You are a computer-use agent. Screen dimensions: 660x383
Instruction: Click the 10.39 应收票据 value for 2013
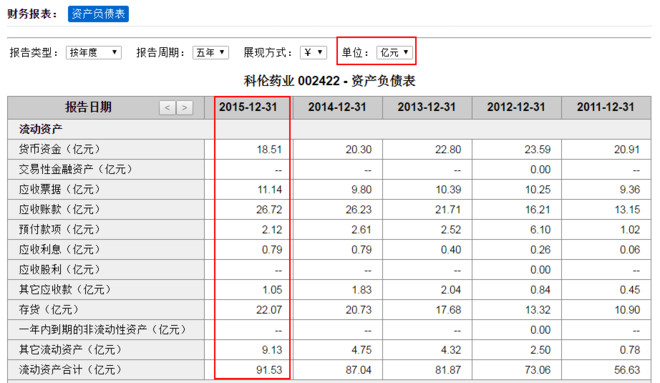pyautogui.click(x=449, y=189)
